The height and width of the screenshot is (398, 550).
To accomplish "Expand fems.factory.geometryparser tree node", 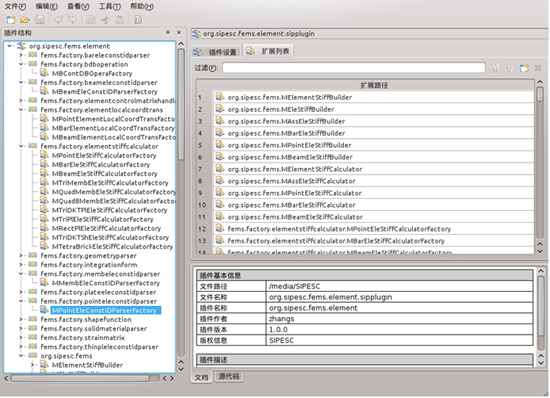I will [21, 256].
